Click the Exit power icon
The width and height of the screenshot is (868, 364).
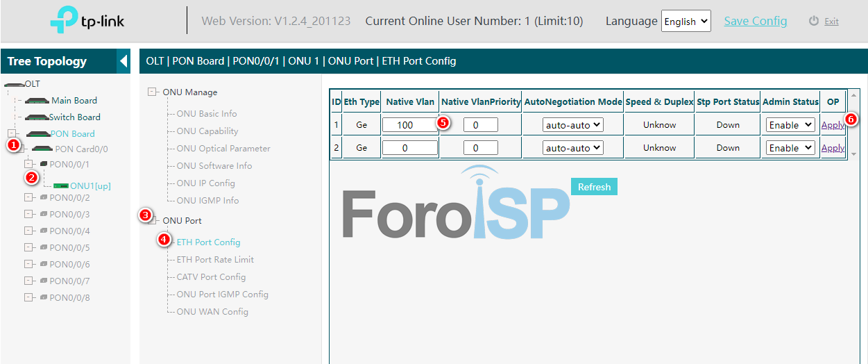(814, 21)
